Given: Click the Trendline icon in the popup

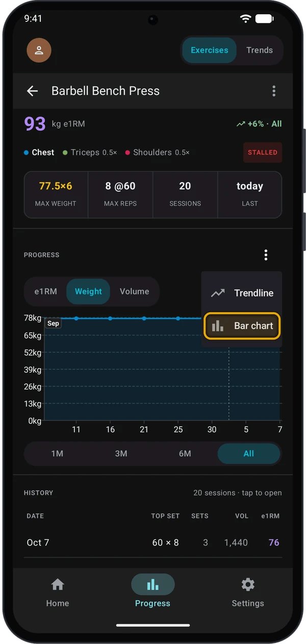Looking at the screenshot, I should point(218,293).
